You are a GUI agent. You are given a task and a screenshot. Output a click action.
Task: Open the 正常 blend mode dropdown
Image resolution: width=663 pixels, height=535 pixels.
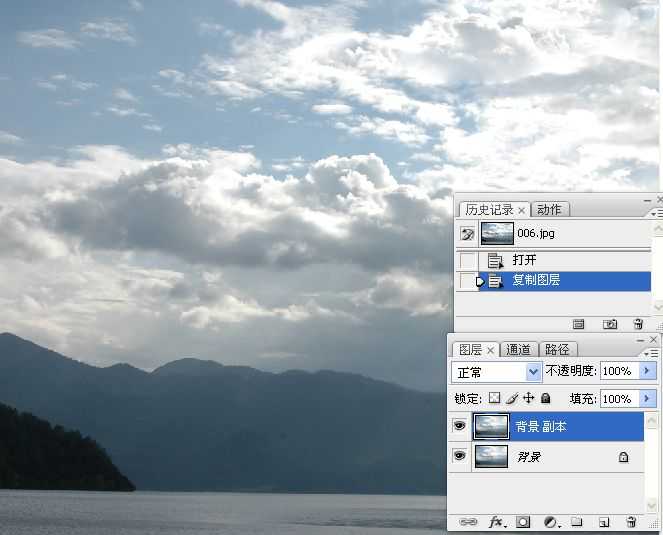coord(496,371)
